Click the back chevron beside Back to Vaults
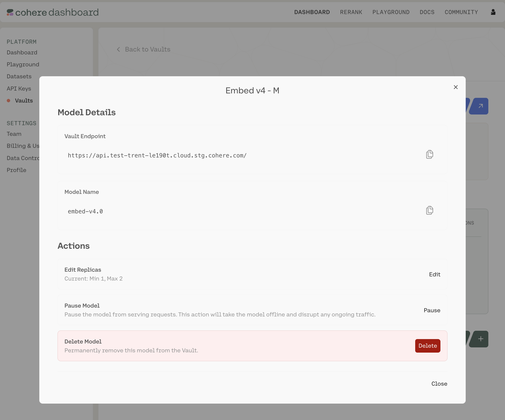This screenshot has width=505, height=420. tap(119, 49)
